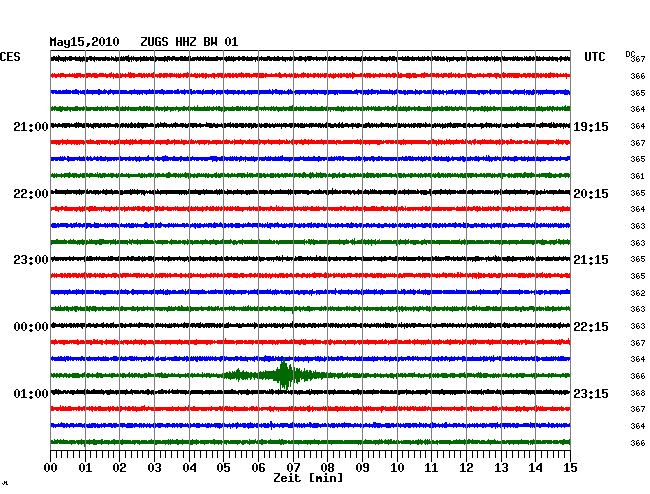The height and width of the screenshot is (494, 650).
Task: Select minute axis label 14
Action: 535,468
